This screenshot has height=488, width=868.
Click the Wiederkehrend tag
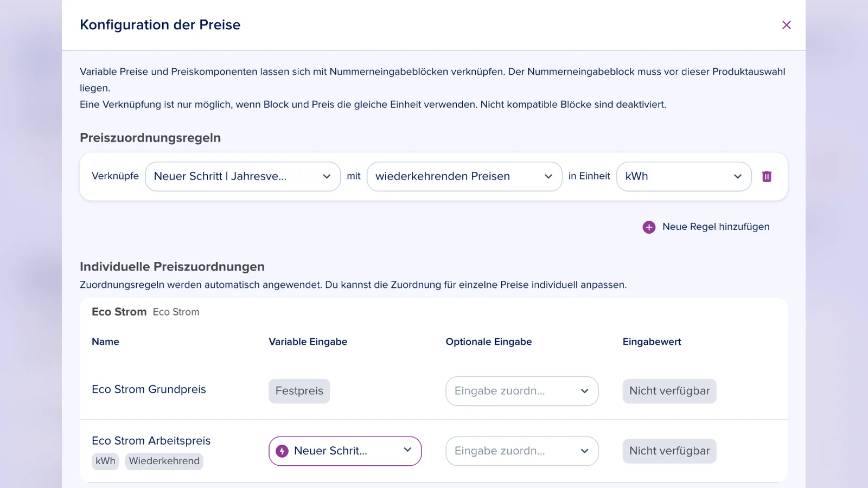164,461
